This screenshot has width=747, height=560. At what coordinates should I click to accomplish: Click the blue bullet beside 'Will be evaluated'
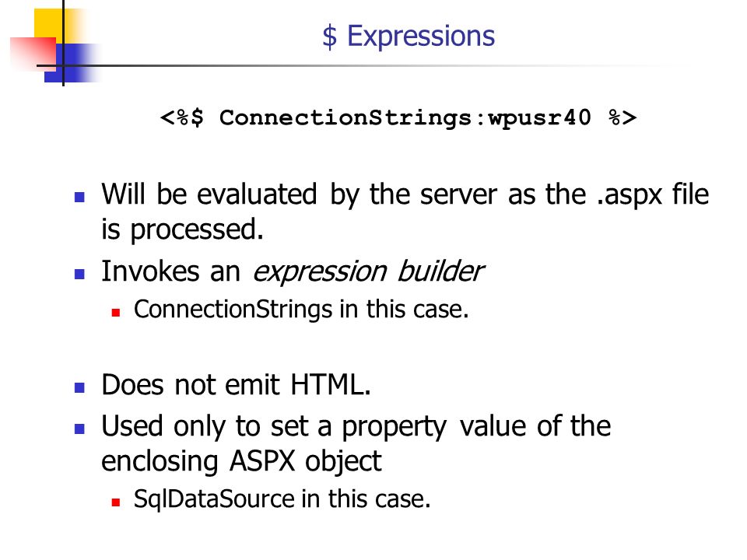(x=79, y=197)
